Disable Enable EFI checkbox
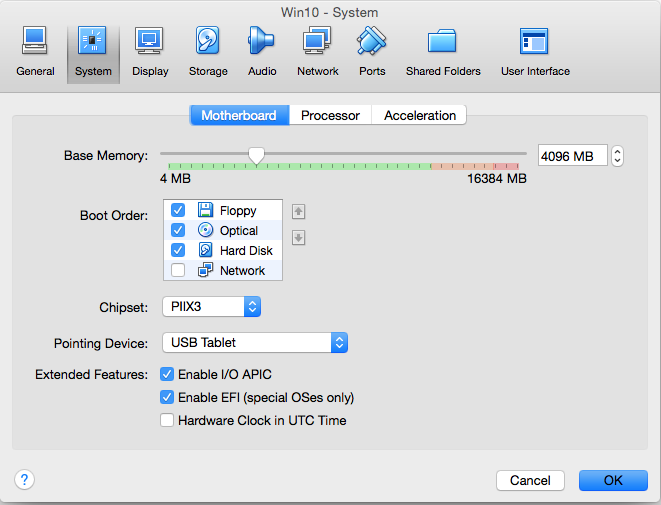This screenshot has width=661, height=505. click(x=167, y=397)
